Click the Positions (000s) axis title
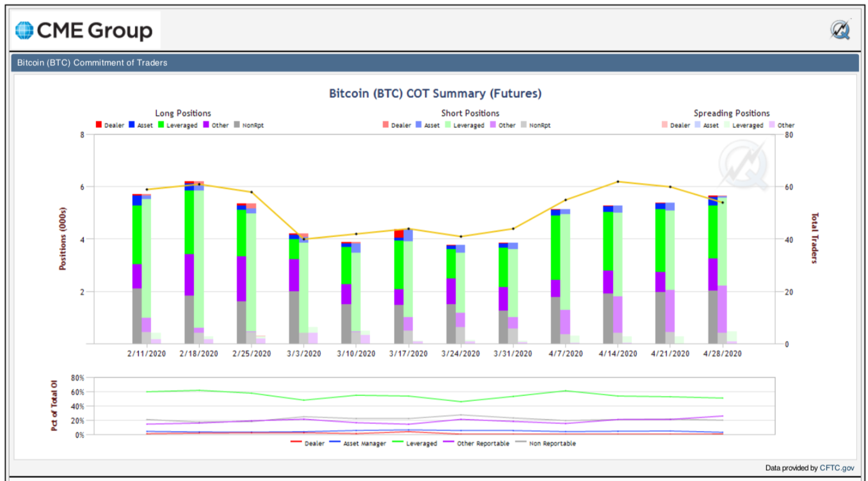This screenshot has width=868, height=481. [x=63, y=239]
